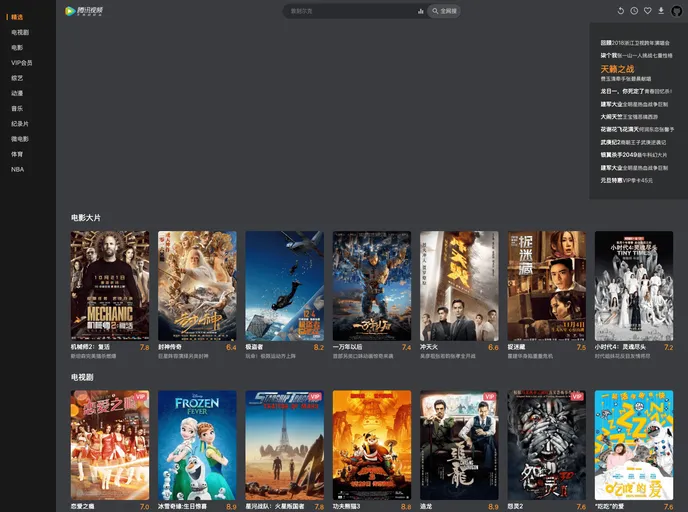Screen dimensions: 688x512
Task: Click the 电视剧 section heading above posters
Action: click(x=82, y=377)
